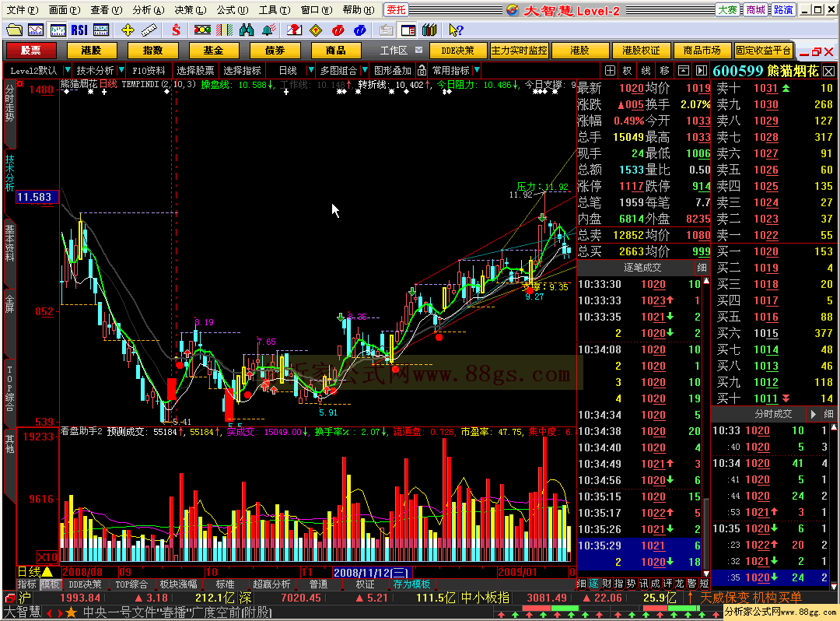Select the 债券 market button

[x=275, y=51]
